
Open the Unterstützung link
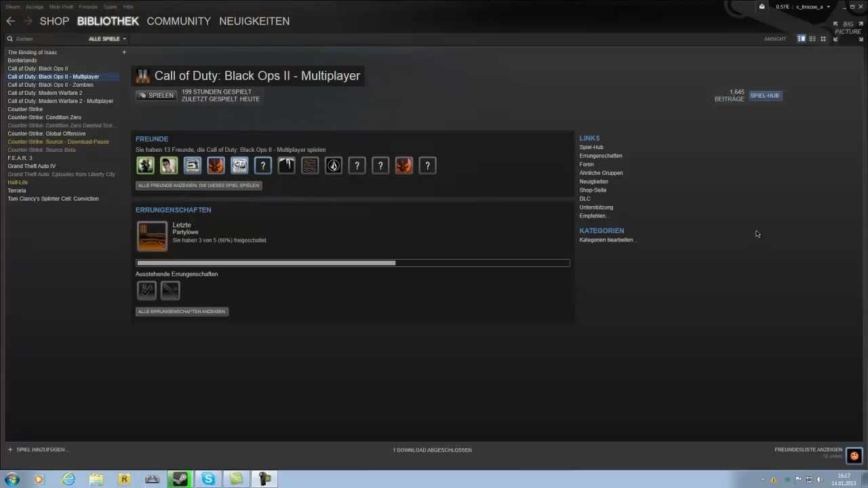596,207
